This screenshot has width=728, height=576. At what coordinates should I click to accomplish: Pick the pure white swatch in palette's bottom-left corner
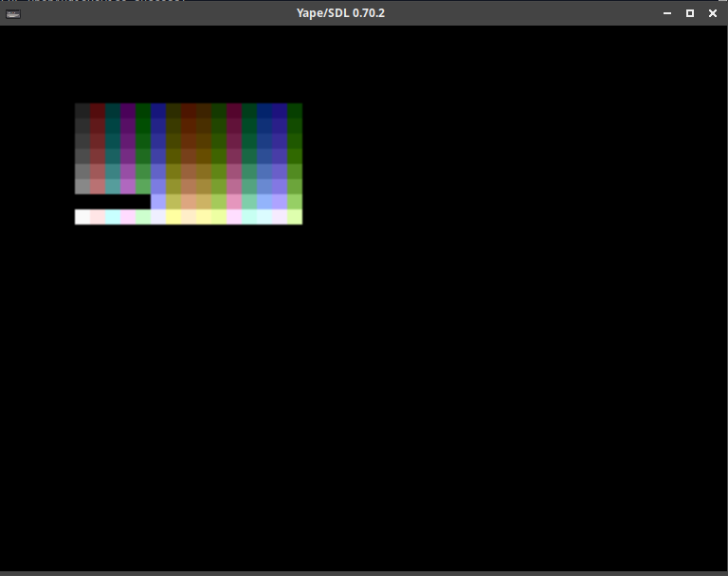(x=82, y=217)
